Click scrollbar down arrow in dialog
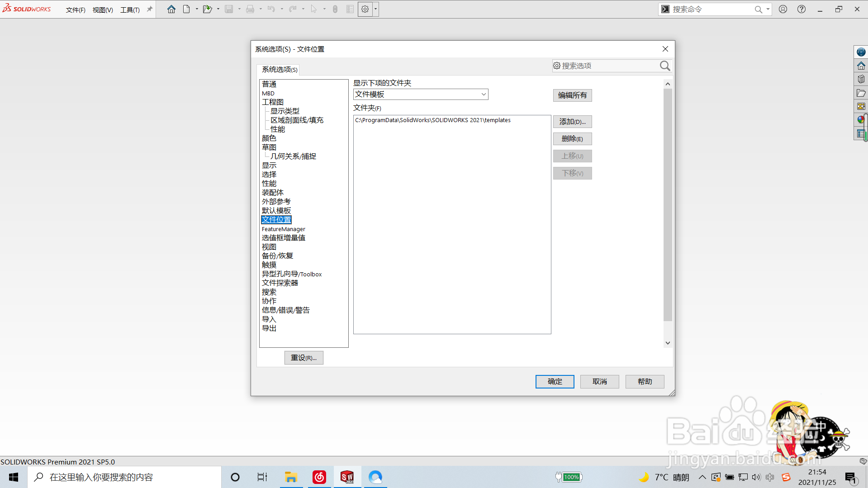This screenshot has height=488, width=868. [668, 343]
